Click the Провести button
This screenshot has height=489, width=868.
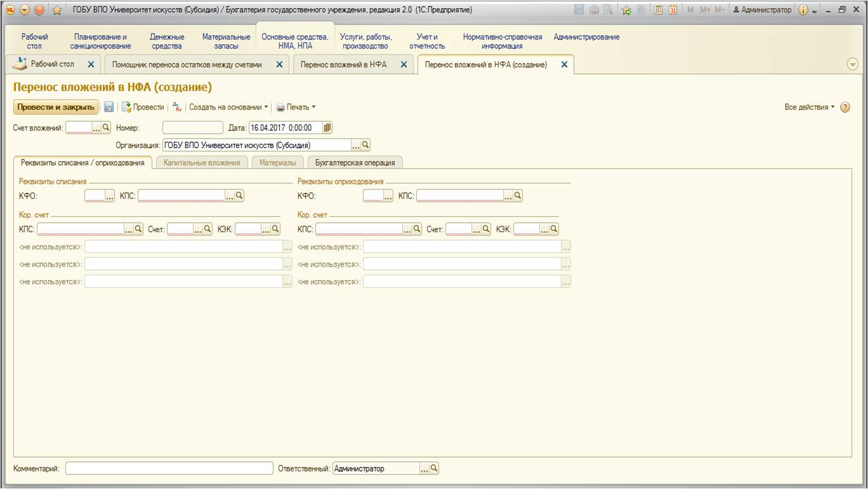[x=143, y=107]
